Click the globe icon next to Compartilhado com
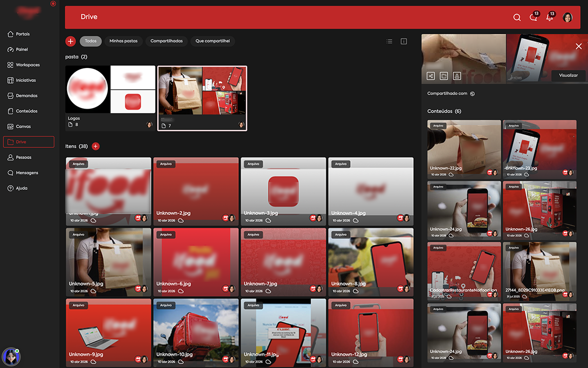This screenshot has height=368, width=588. pyautogui.click(x=472, y=93)
